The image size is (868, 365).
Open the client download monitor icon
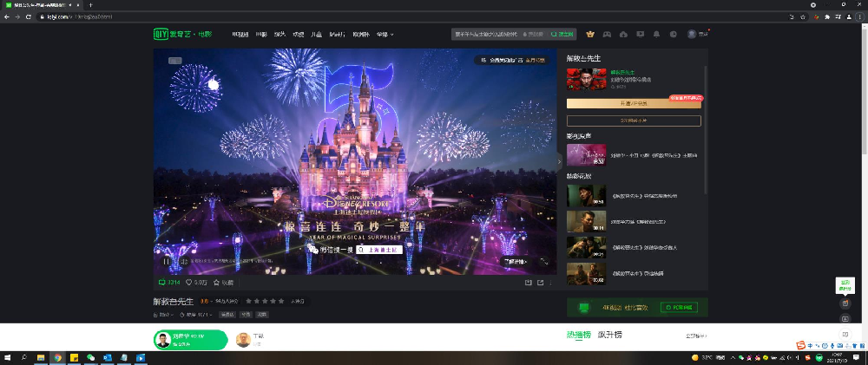640,35
